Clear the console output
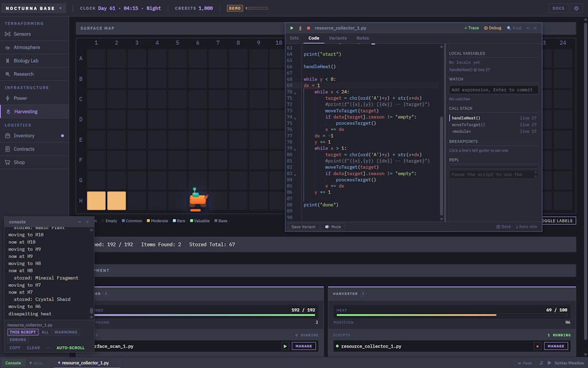This screenshot has height=368, width=588. [33, 348]
